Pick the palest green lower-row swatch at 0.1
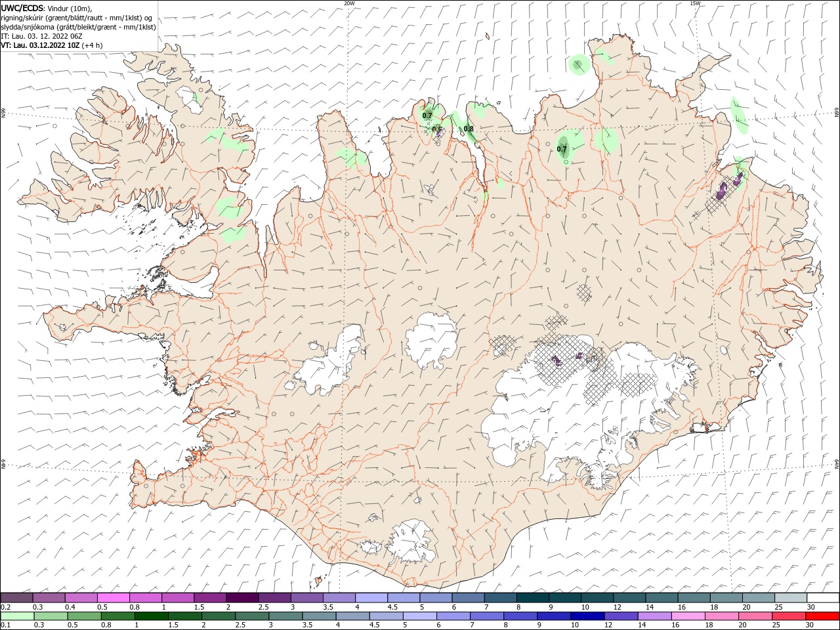The image size is (840, 630). 17,616
